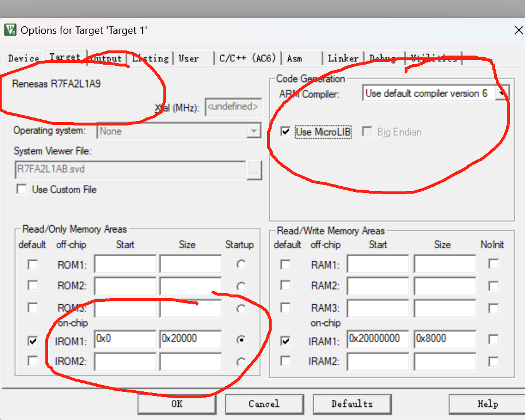Image resolution: width=525 pixels, height=420 pixels.
Task: Check the RAM2 default checkbox
Action: click(285, 285)
